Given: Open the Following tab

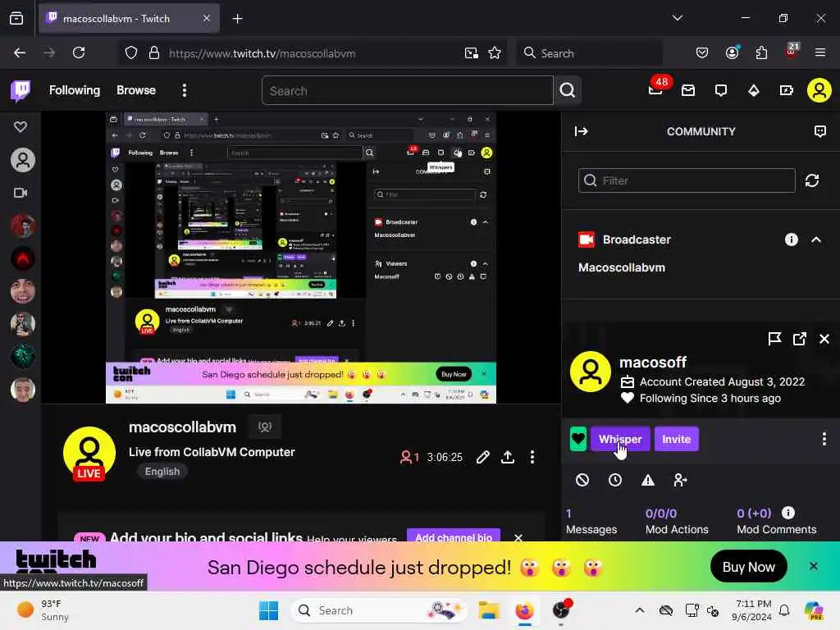Looking at the screenshot, I should coord(75,90).
